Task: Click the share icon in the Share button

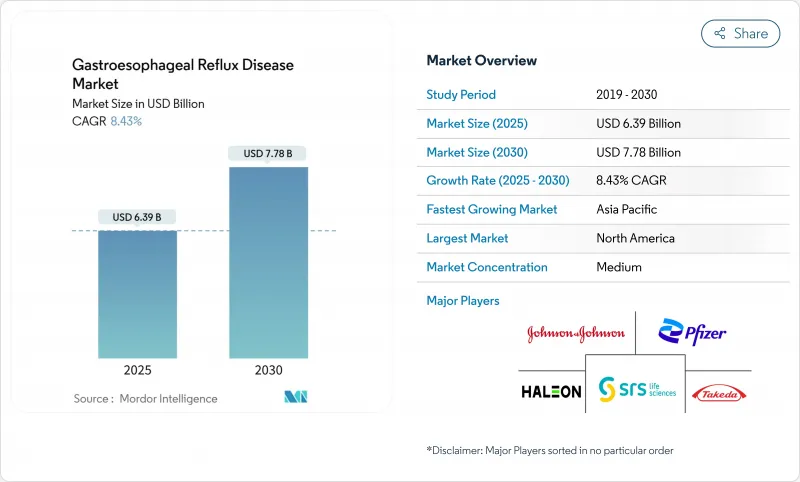Action: pos(719,33)
